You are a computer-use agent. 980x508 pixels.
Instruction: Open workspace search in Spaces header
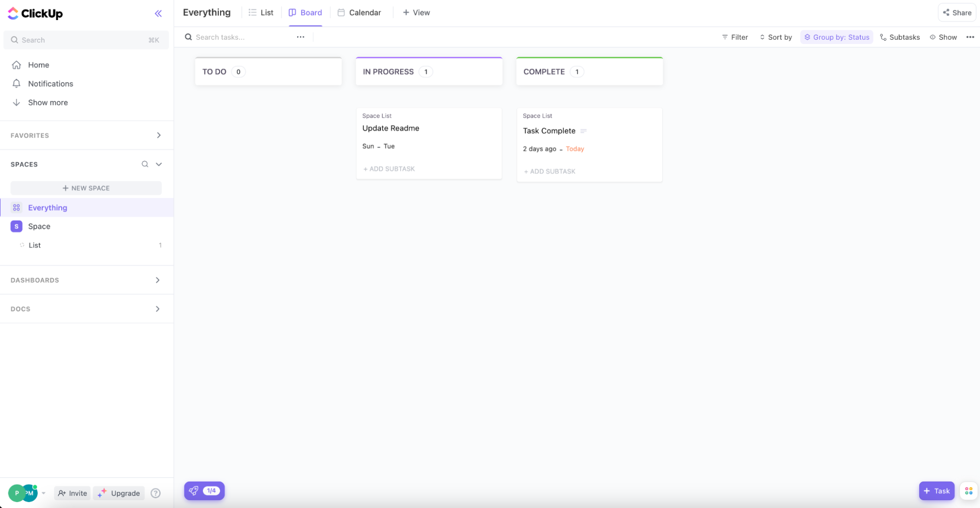click(145, 164)
